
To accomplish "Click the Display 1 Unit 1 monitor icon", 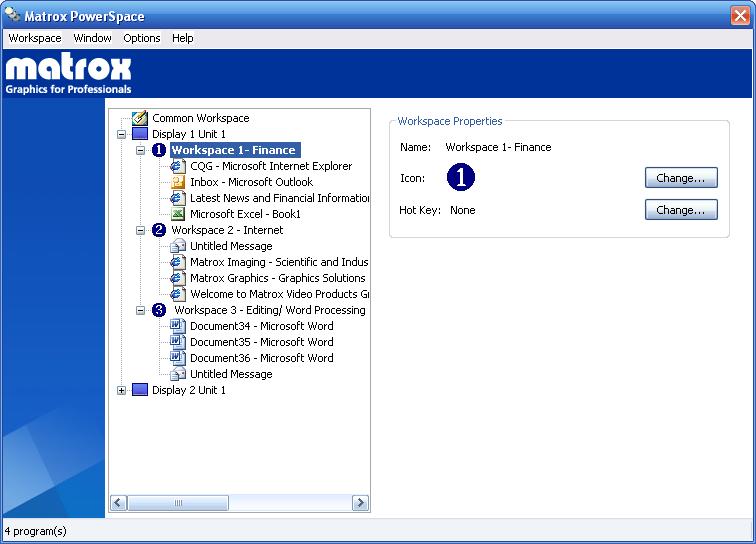I will (x=140, y=134).
